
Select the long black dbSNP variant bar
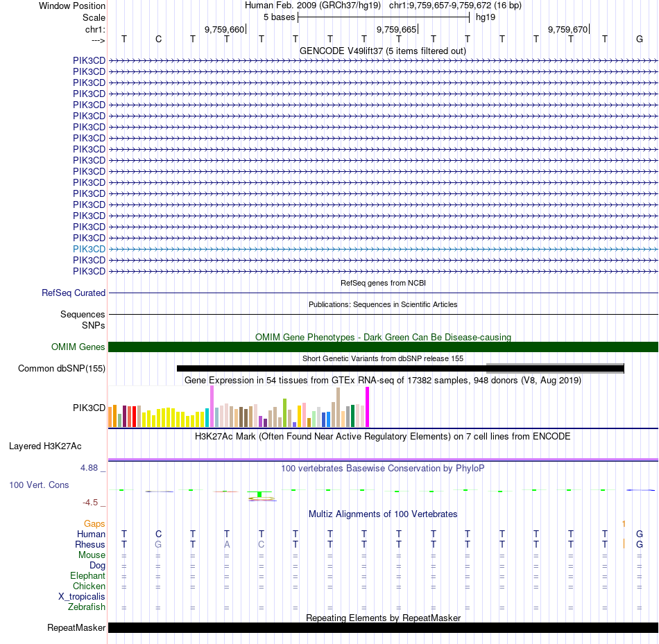click(400, 368)
